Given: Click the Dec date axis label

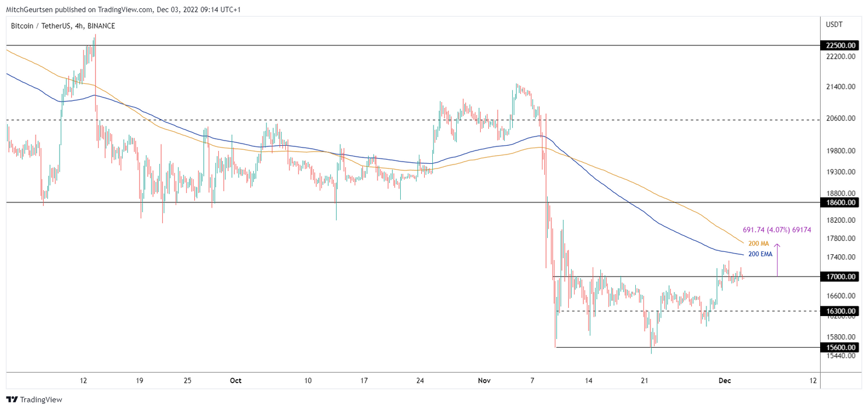Looking at the screenshot, I should (x=724, y=380).
